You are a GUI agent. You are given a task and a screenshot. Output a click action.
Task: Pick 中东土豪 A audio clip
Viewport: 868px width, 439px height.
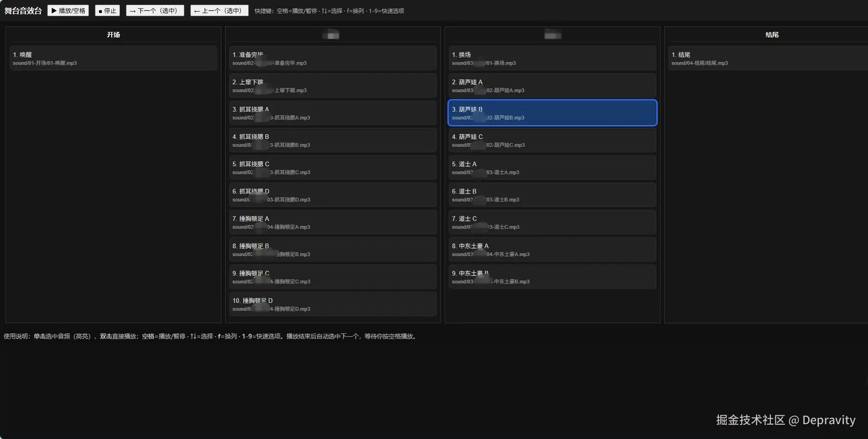click(x=551, y=249)
